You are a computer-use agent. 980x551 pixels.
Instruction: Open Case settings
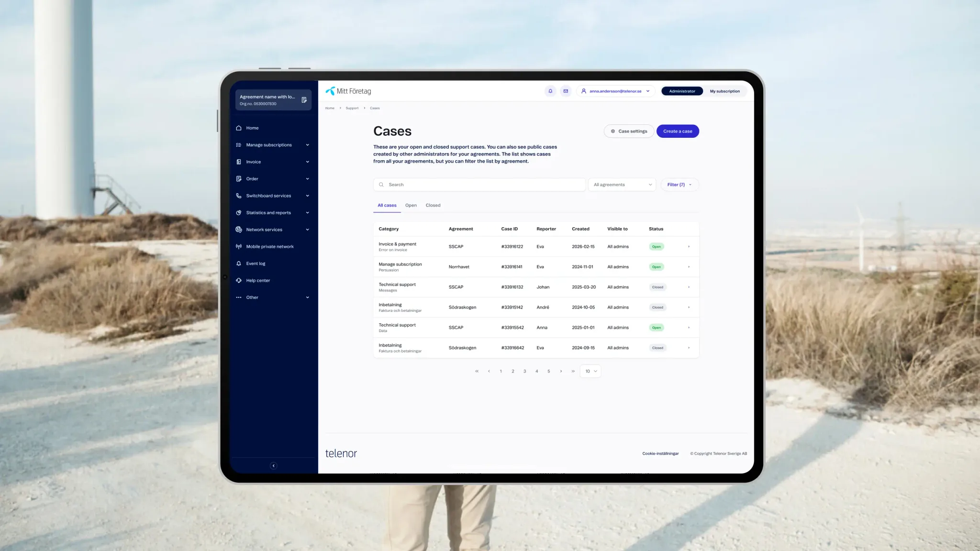coord(629,131)
